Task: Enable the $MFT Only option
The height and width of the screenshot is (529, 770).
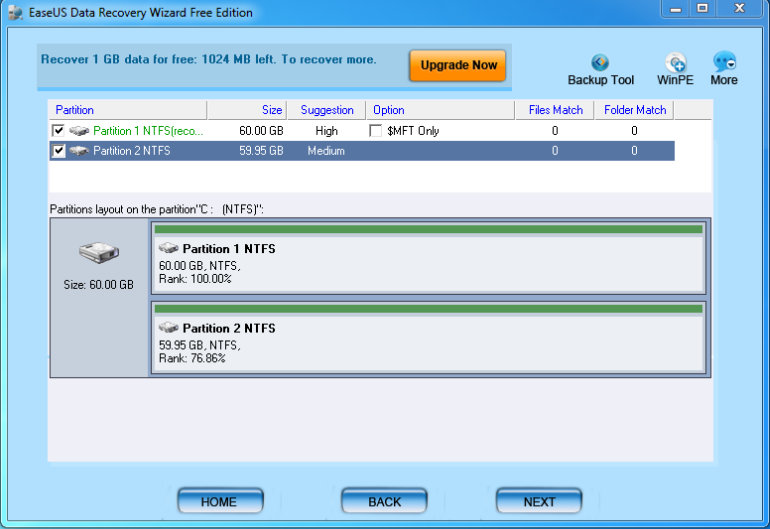Action: click(x=375, y=131)
